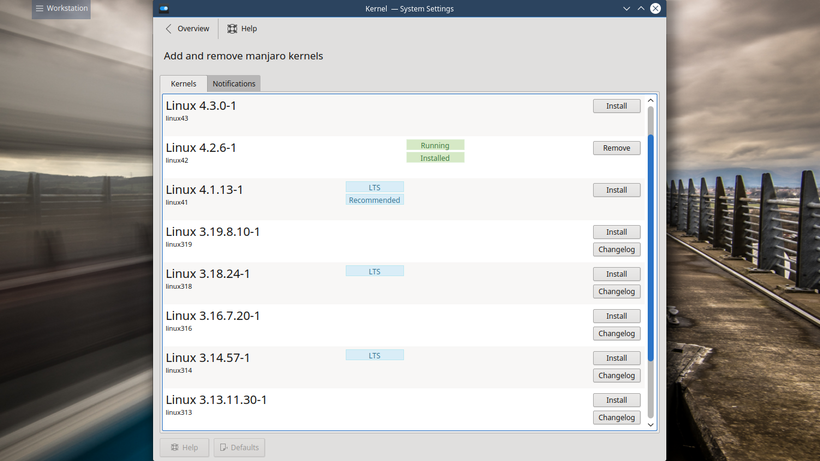Select the Linux 4.1.13-1 title text
Screen dimensions: 820x461
click(204, 190)
